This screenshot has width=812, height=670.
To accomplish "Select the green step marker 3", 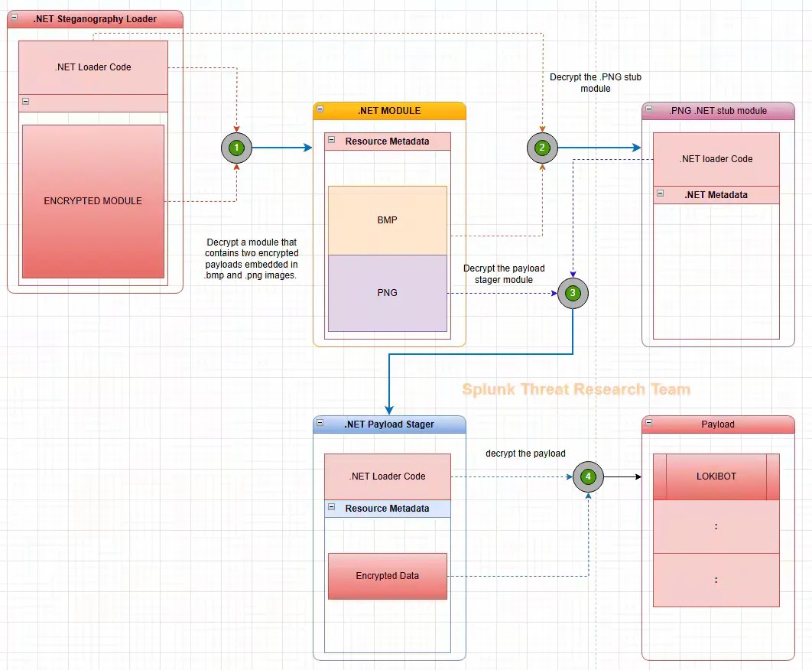I will click(572, 293).
